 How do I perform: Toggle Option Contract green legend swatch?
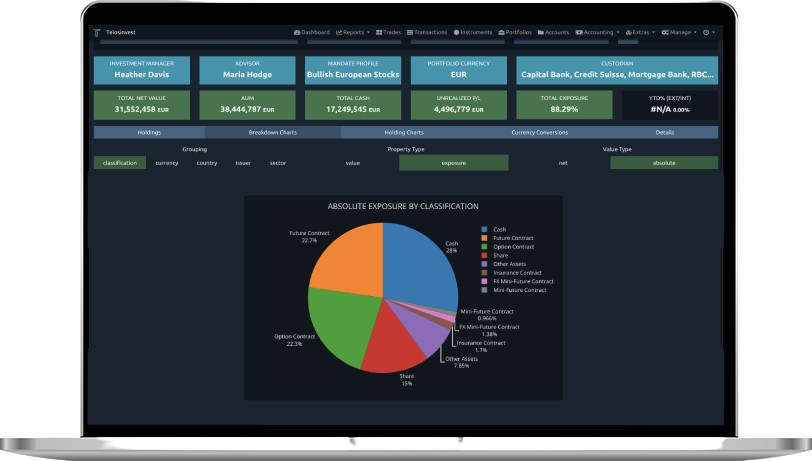click(484, 247)
